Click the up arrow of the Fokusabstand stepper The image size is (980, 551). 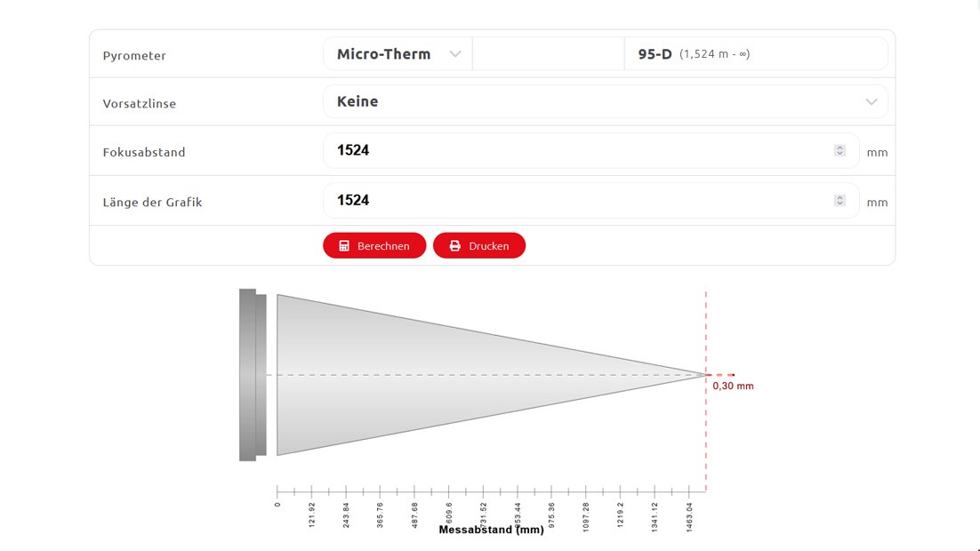tap(839, 146)
